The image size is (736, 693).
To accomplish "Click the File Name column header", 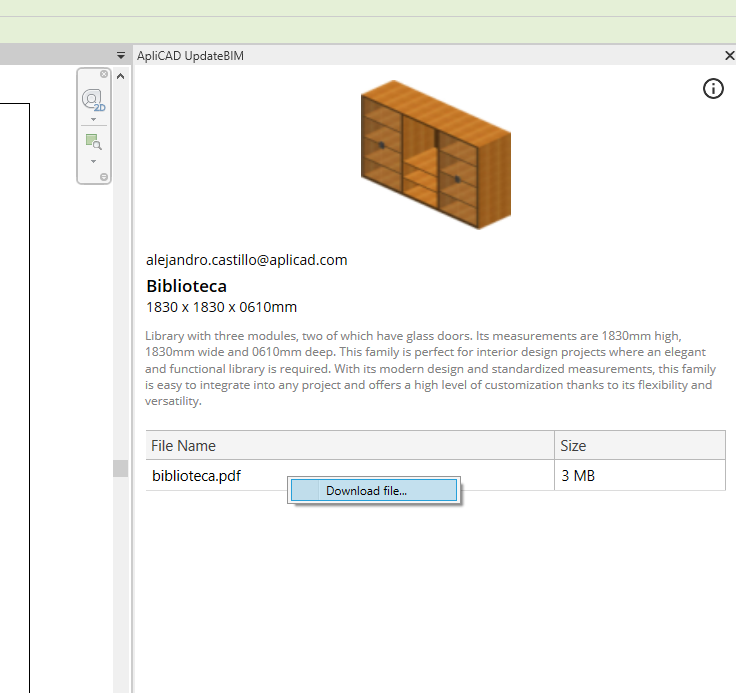I will (x=350, y=445).
